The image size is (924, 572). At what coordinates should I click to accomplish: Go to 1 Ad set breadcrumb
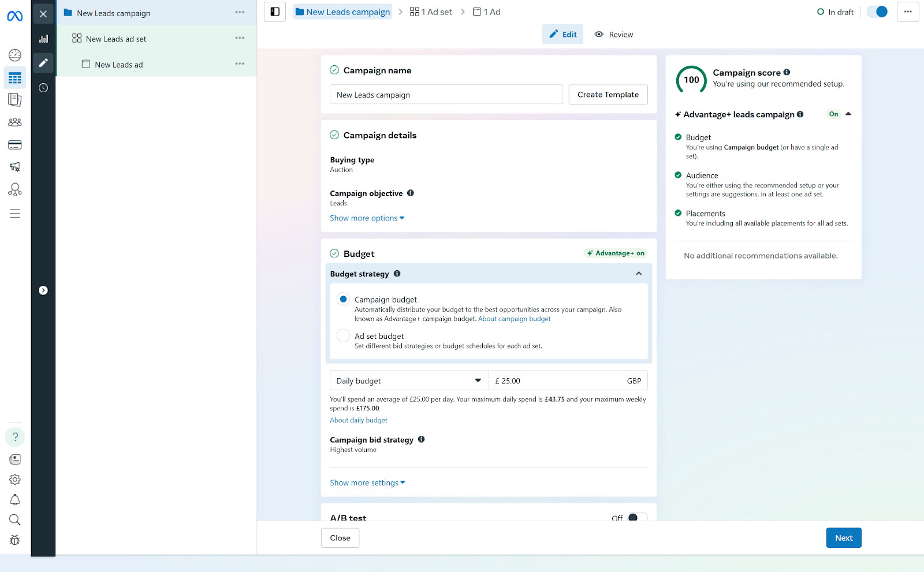431,12
